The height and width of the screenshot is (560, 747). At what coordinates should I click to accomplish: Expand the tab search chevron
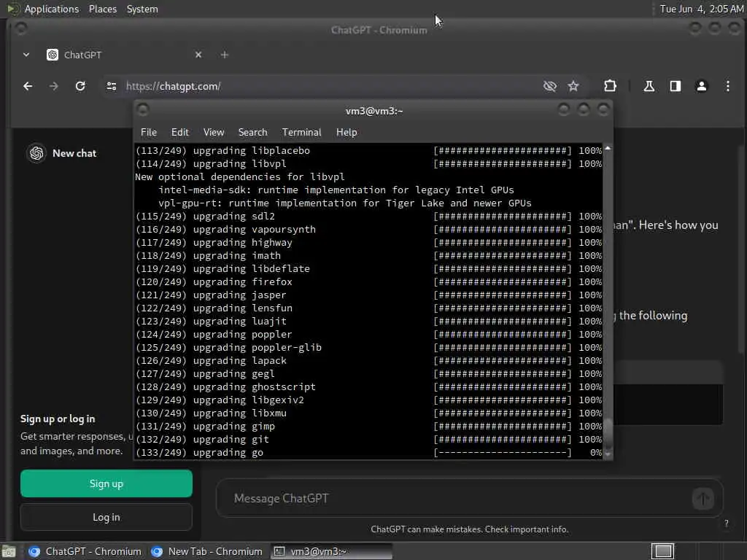click(x=26, y=55)
